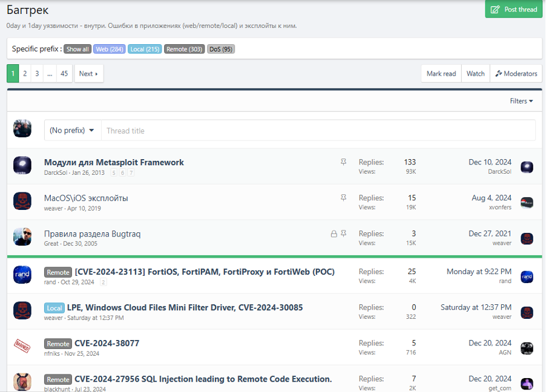Watch this forum

click(476, 73)
